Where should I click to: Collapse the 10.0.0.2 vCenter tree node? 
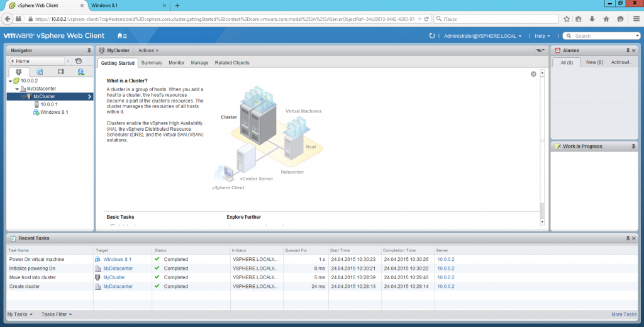coord(11,81)
